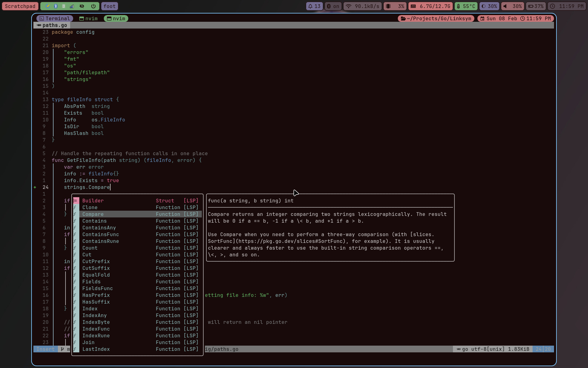This screenshot has width=588, height=368.
Task: Select Builder struct completion item
Action: coord(137,201)
